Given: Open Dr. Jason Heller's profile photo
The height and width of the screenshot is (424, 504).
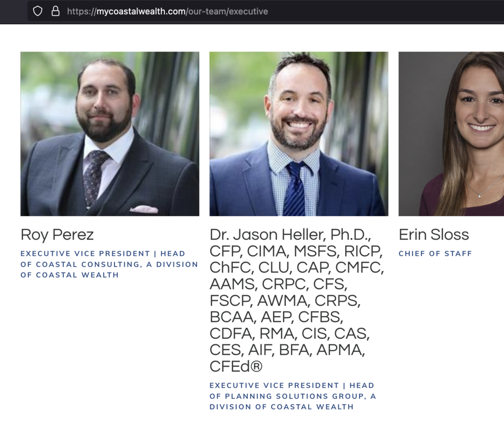Looking at the screenshot, I should click(299, 134).
